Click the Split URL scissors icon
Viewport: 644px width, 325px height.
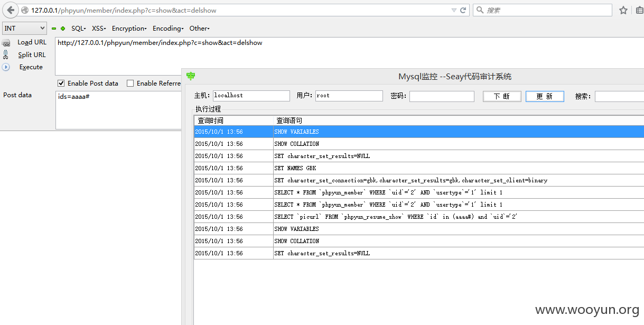(6, 54)
